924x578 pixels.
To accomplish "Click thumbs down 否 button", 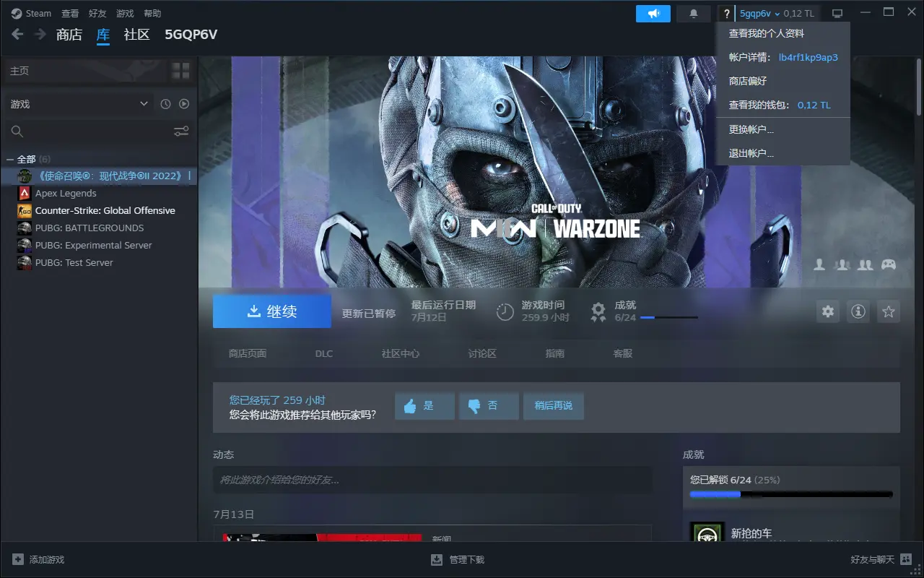I will coord(489,406).
